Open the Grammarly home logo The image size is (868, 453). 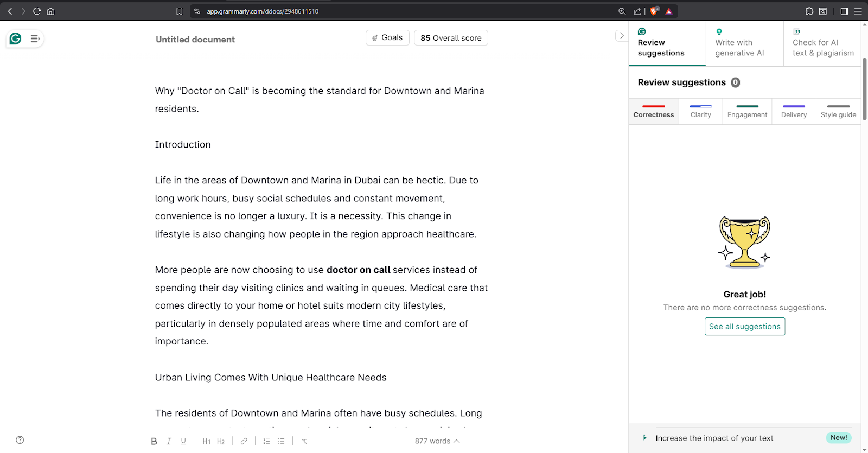pyautogui.click(x=16, y=39)
